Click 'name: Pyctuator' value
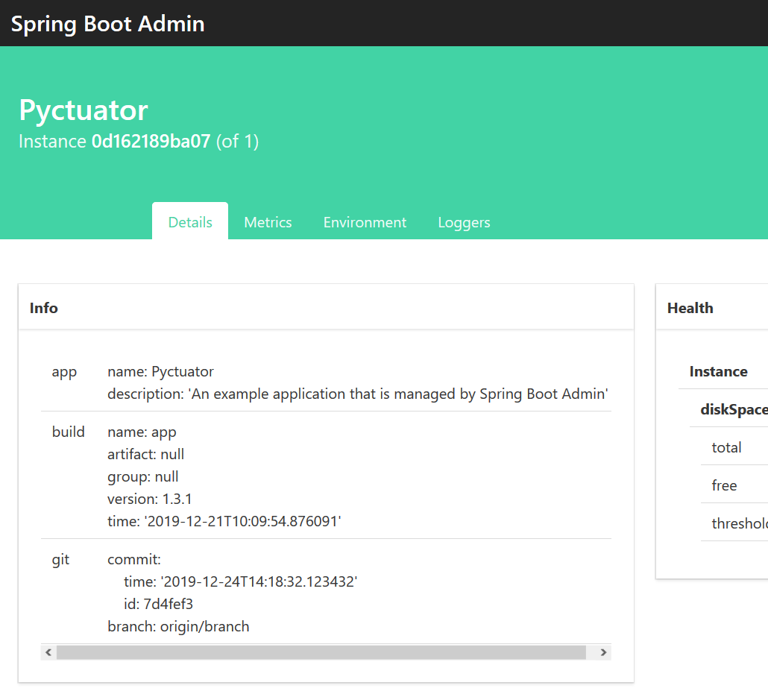This screenshot has width=768, height=700. pos(160,371)
